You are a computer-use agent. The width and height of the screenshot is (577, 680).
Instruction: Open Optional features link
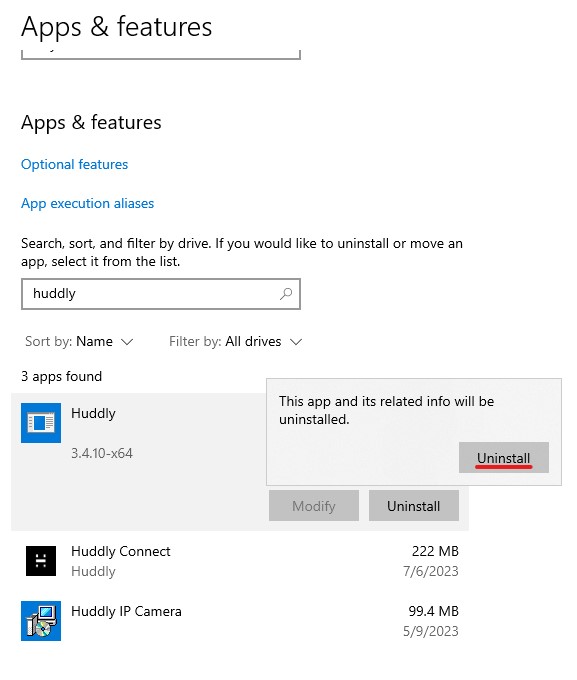click(x=75, y=164)
